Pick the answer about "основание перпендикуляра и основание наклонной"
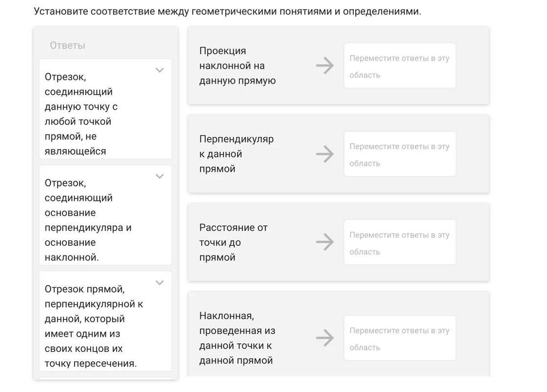The image size is (547, 392). (x=88, y=220)
